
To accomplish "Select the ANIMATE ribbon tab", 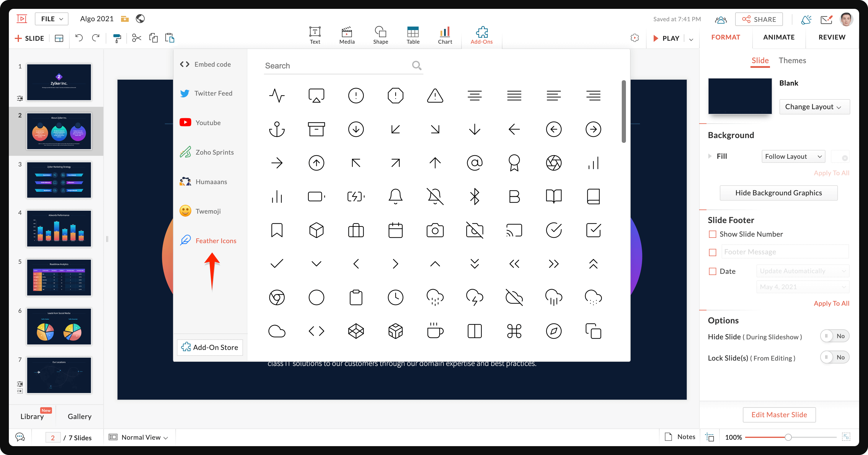I will pyautogui.click(x=779, y=37).
